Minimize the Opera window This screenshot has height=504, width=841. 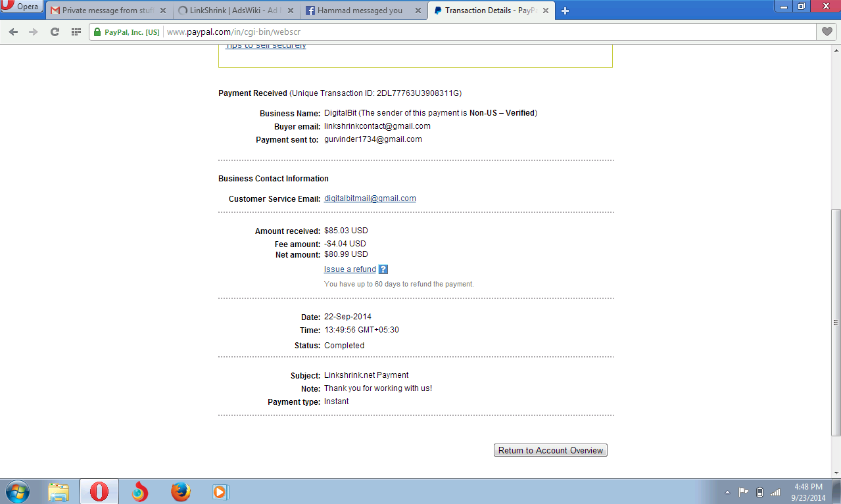783,6
